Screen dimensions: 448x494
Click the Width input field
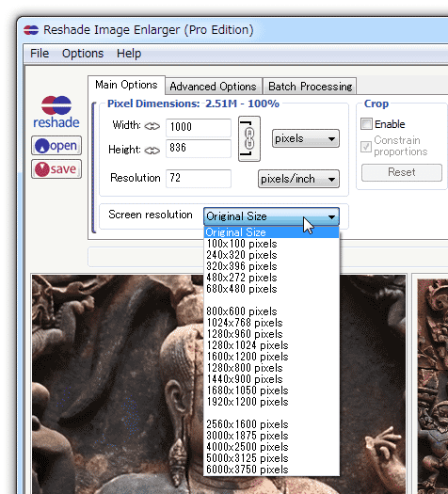click(x=199, y=127)
